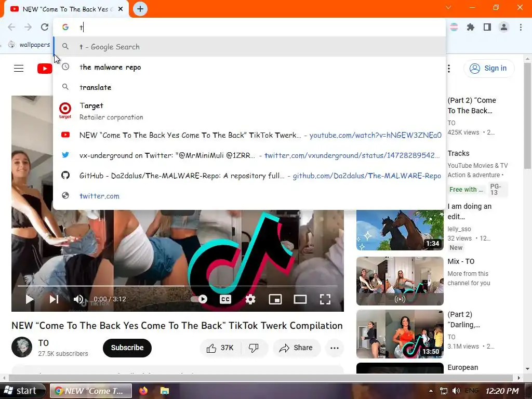Screen dimensions: 532x399
Task: Open the Mix - TO thumbnail
Action: 400,281
